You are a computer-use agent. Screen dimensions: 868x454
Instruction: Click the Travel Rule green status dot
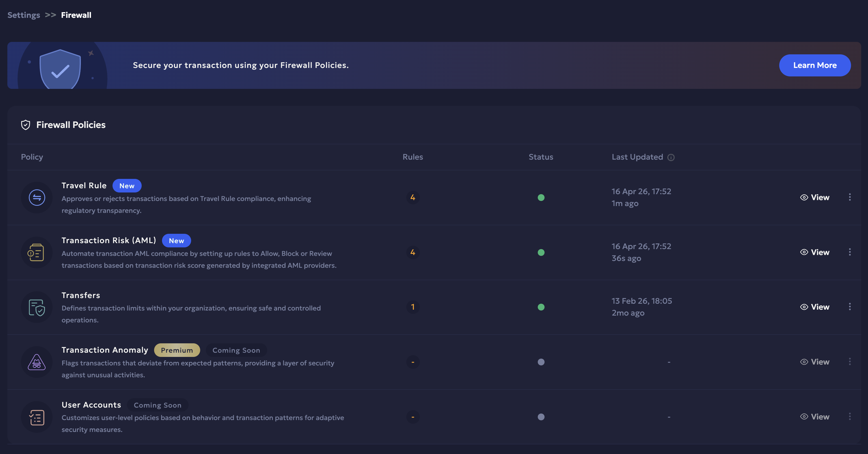click(541, 198)
